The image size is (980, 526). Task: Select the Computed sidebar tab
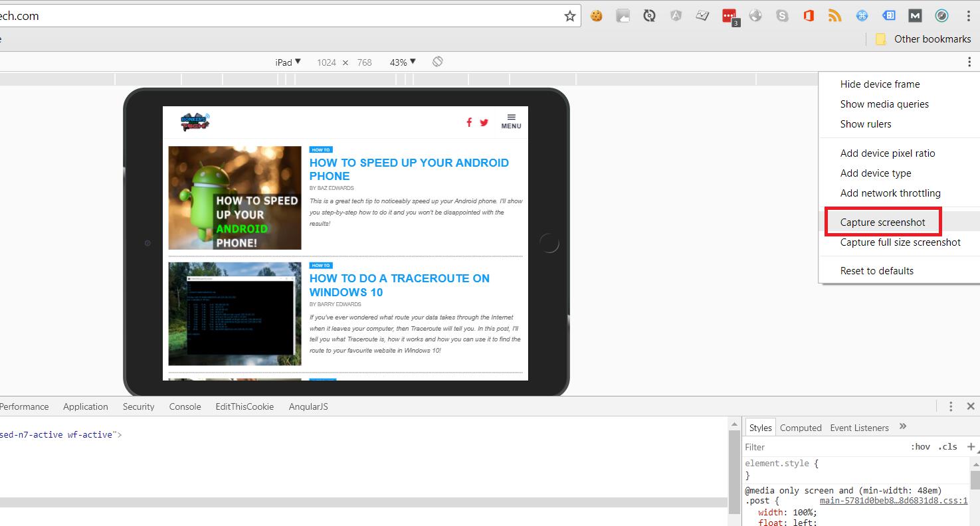[x=801, y=428]
